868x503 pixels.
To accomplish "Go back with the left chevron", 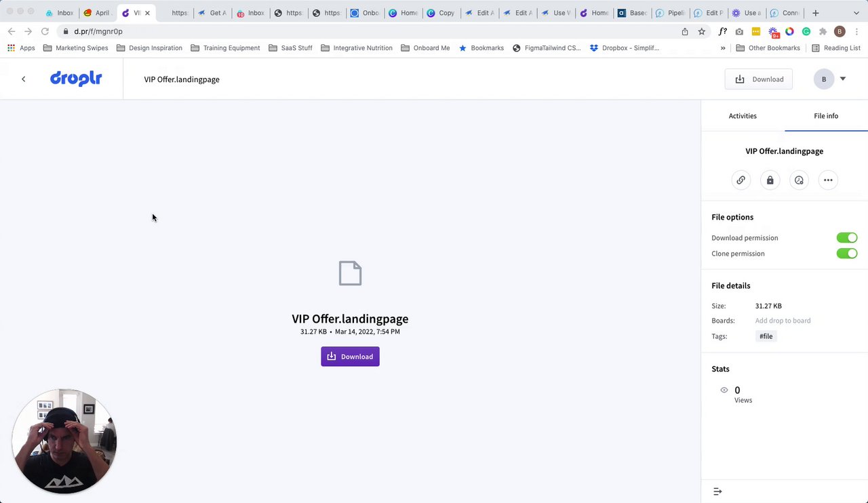I will click(x=23, y=79).
